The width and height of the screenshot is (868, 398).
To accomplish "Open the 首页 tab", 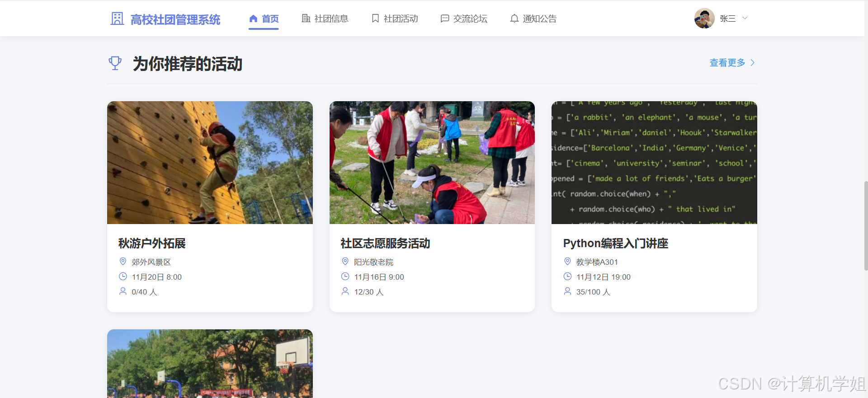I will [264, 19].
